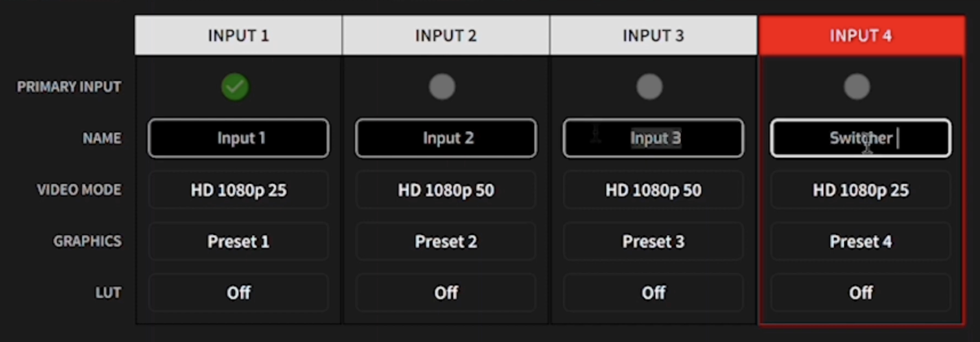Click the highlighted Input 3 name field
This screenshot has height=342, width=980.
point(653,138)
